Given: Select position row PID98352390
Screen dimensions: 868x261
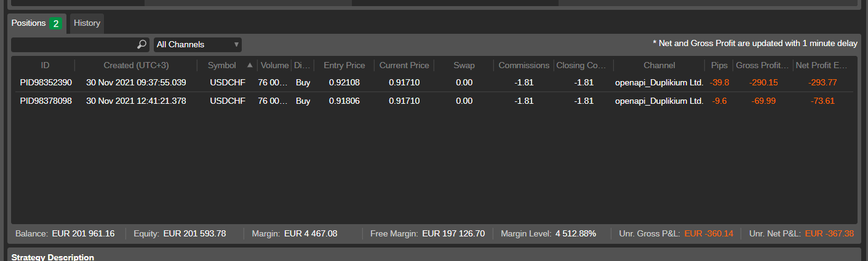Looking at the screenshot, I should click(x=434, y=82).
